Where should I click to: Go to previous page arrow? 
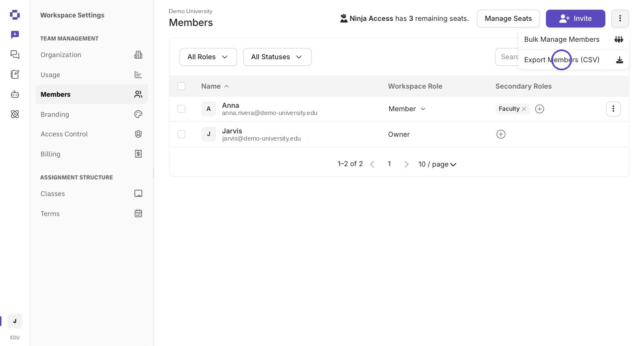tap(372, 164)
